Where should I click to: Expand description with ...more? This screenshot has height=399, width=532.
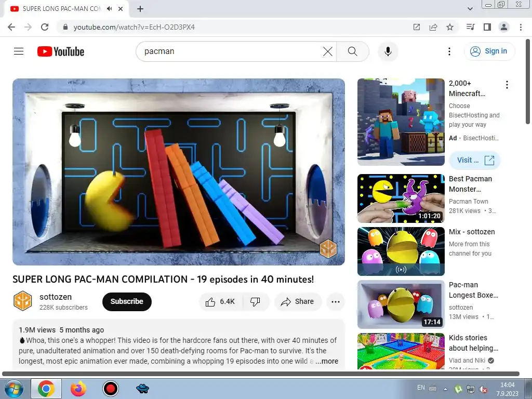point(327,361)
